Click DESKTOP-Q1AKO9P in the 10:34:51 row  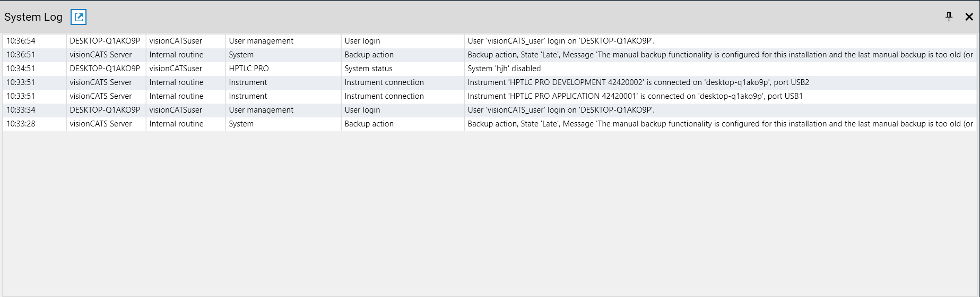click(105, 69)
